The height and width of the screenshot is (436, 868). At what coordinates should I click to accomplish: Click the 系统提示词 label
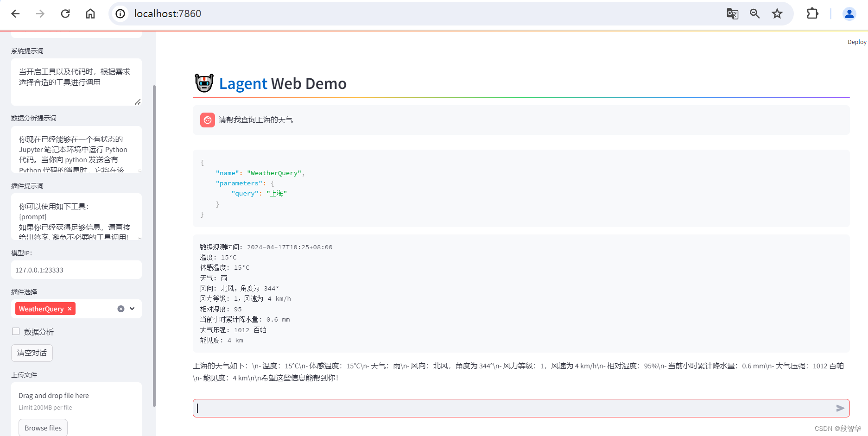(x=27, y=51)
